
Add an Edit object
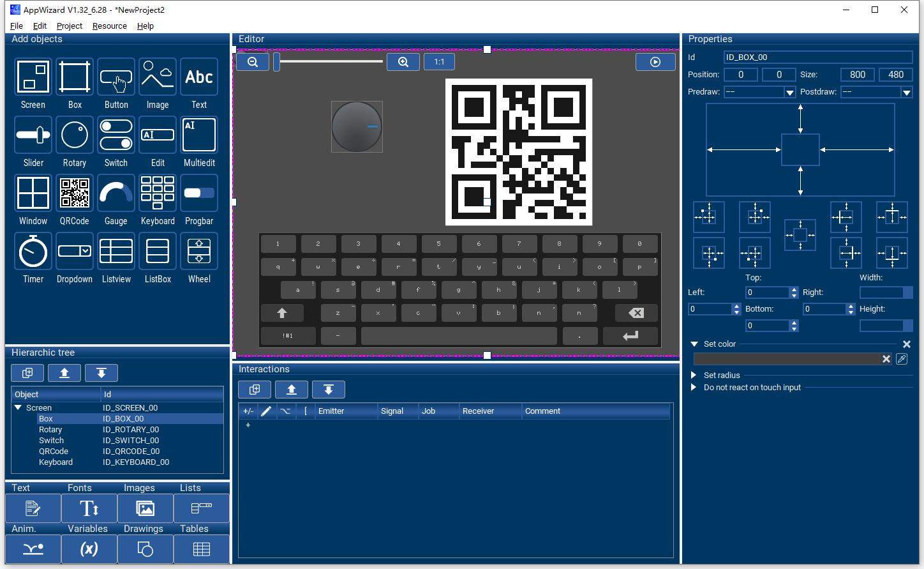tap(158, 135)
